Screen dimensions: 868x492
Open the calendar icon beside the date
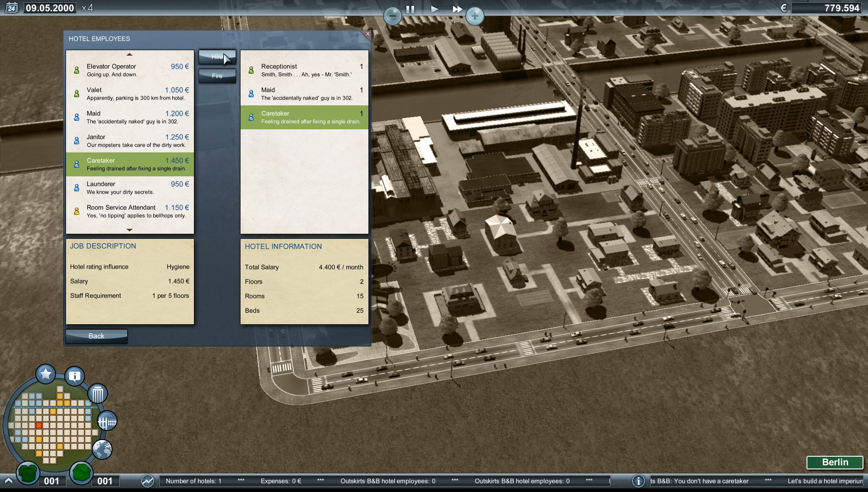click(12, 8)
